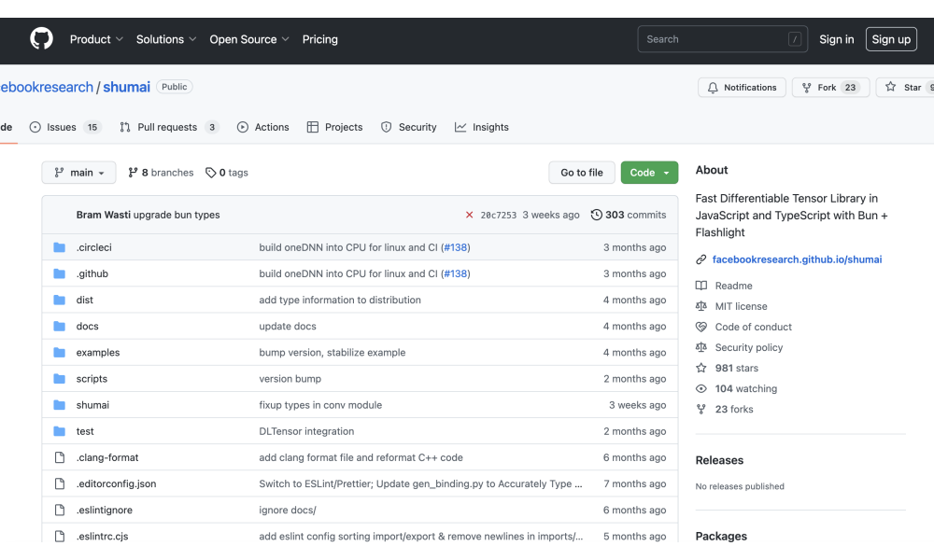
Task: Click the examples folder icon
Action: (60, 352)
